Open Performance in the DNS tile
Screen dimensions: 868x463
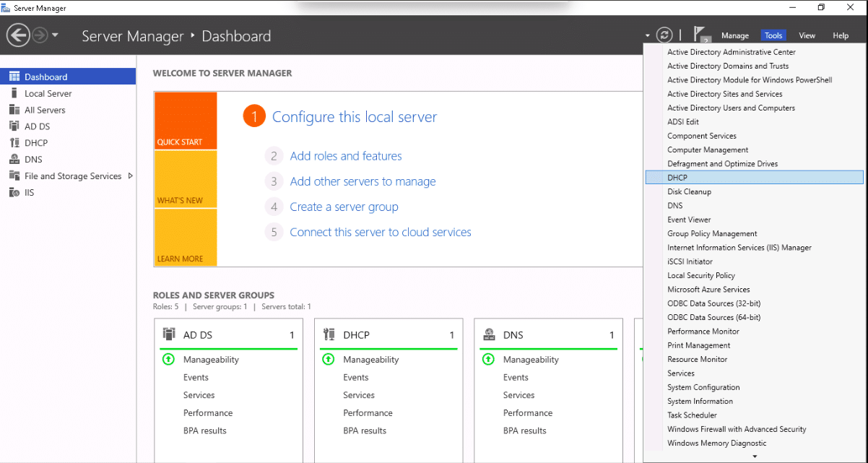528,413
